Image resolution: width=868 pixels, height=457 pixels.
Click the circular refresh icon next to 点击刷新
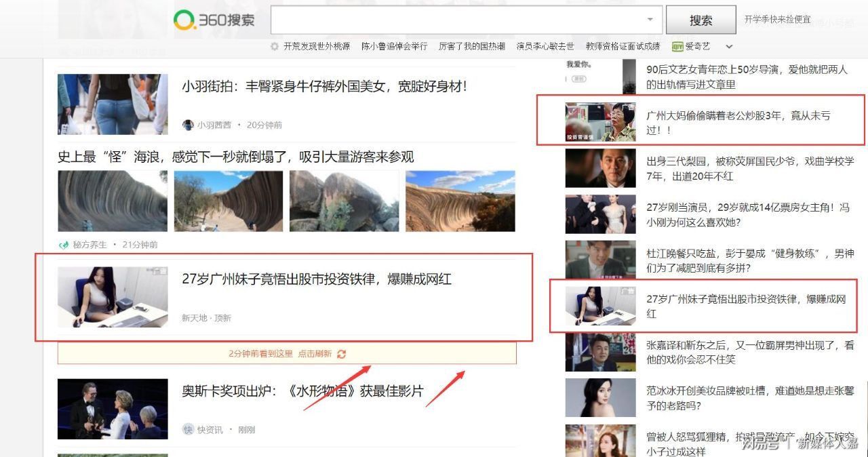coord(341,354)
